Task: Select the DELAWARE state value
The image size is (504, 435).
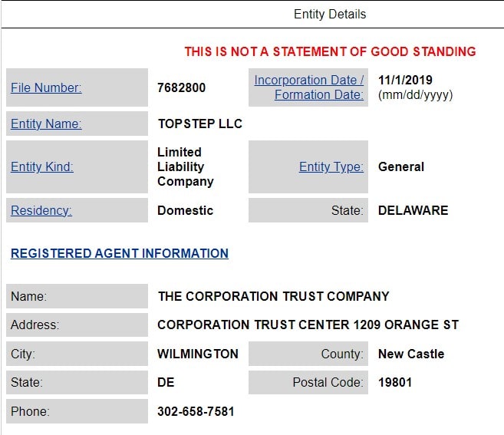Action: 413,210
